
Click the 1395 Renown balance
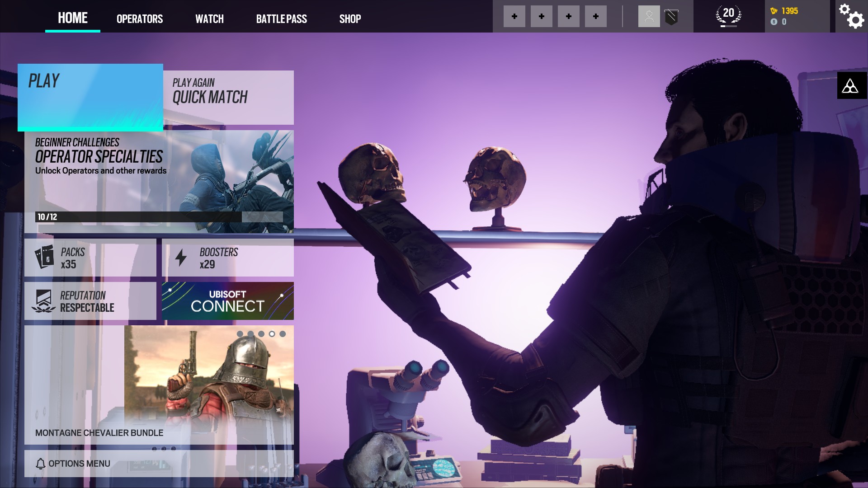[790, 11]
